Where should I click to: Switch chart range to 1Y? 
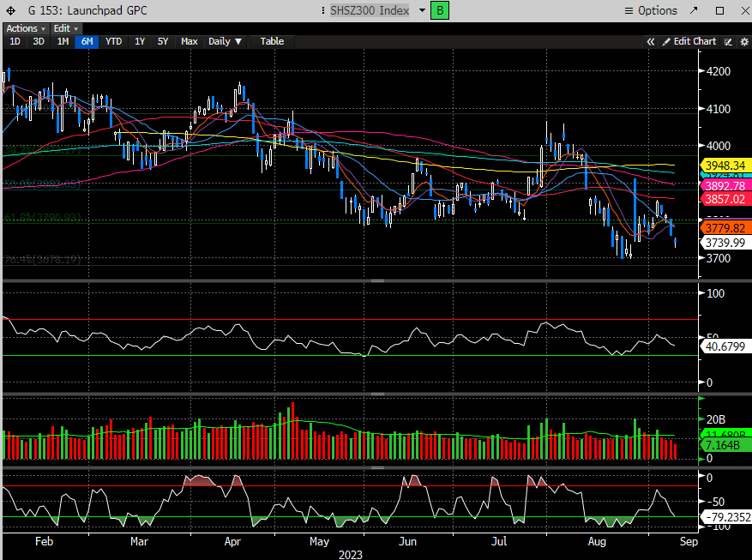tap(140, 42)
